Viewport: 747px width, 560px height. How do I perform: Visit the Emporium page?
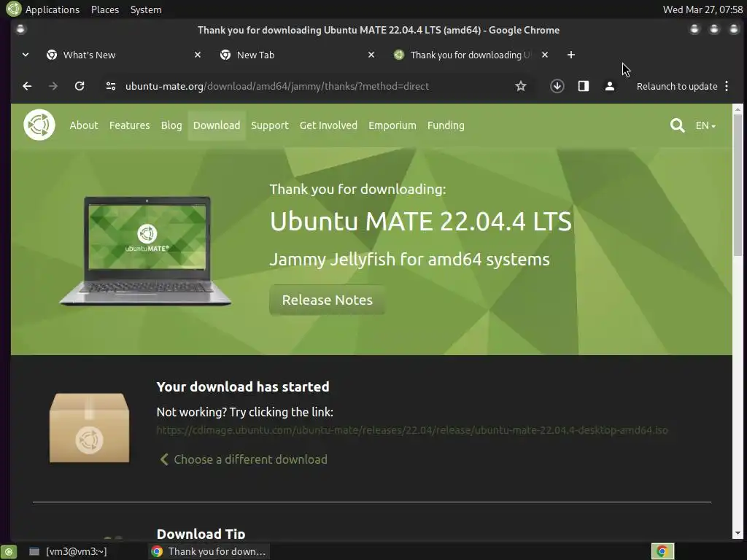click(x=392, y=125)
